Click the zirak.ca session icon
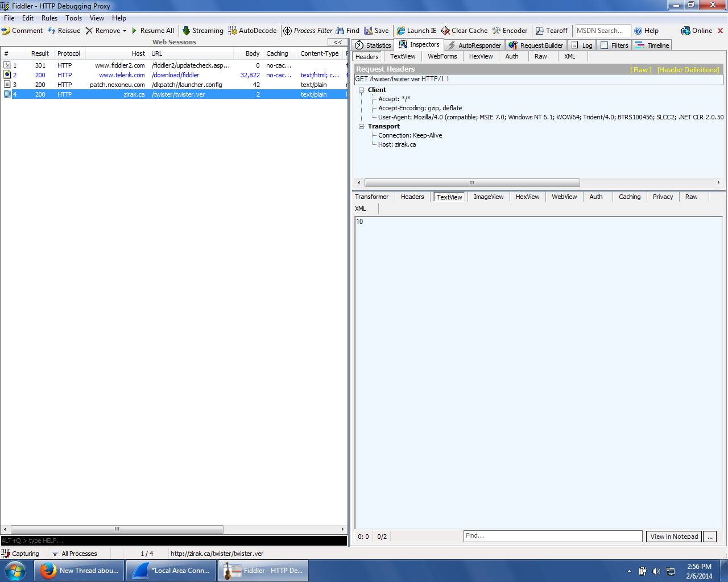 click(x=7, y=94)
